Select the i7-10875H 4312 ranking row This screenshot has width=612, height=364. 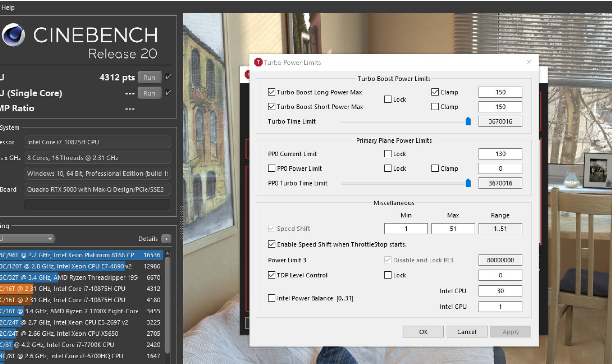point(81,289)
